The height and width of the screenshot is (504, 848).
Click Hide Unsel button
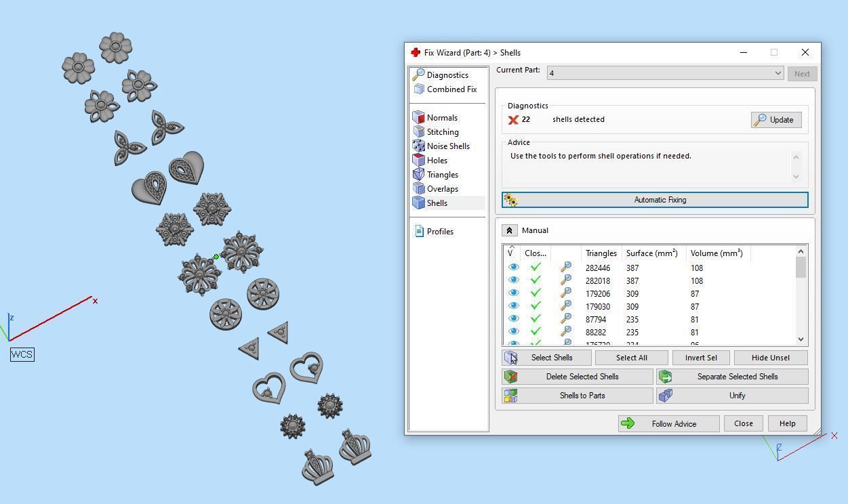771,358
